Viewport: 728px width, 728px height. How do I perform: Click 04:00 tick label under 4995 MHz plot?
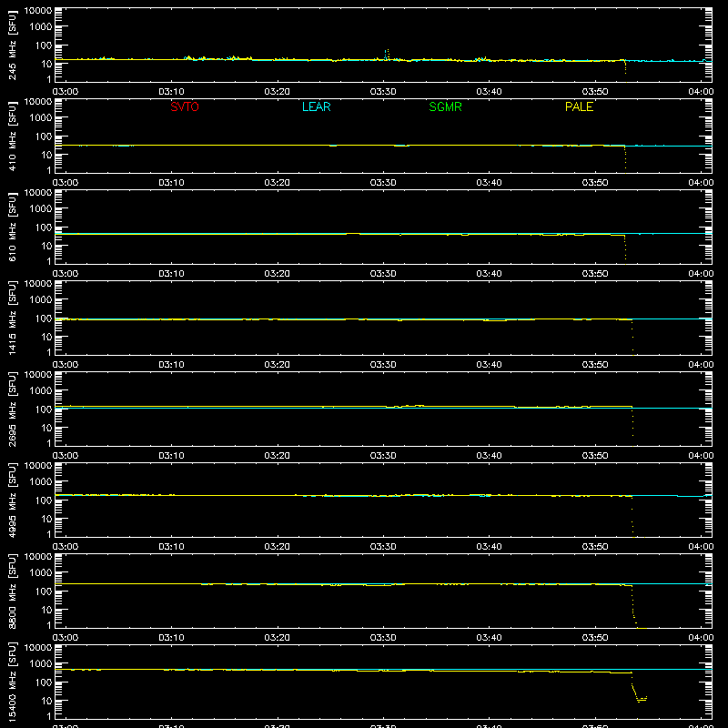point(701,547)
